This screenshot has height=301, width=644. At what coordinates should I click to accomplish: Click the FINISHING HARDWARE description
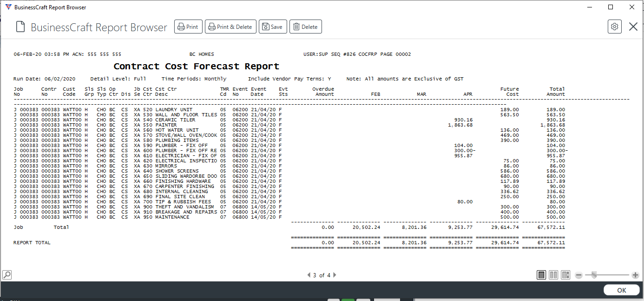pos(183,181)
